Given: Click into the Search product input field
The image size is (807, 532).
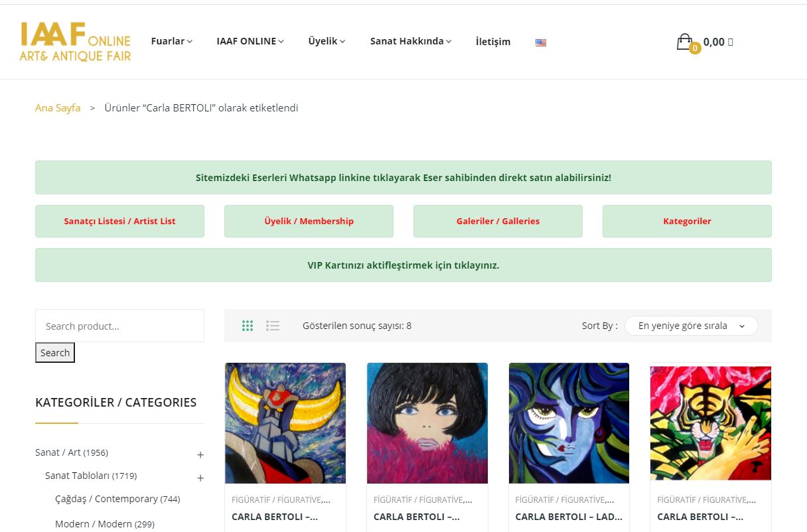Looking at the screenshot, I should 119,326.
